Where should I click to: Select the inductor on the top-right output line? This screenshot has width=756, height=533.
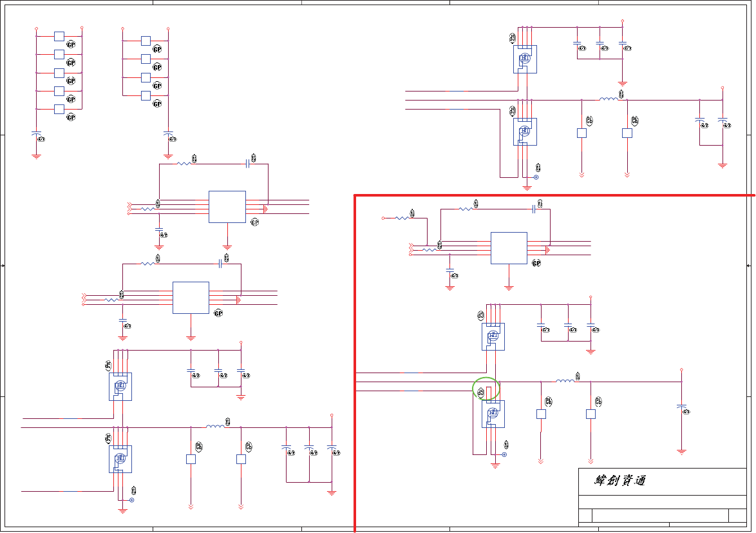[609, 99]
